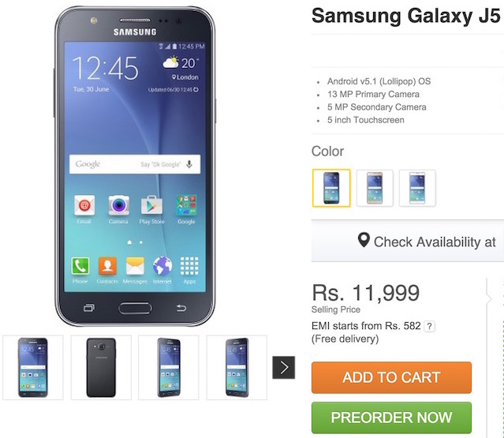This screenshot has height=438, width=504.
Task: Click the Messages envelope icon on phone
Action: [135, 266]
